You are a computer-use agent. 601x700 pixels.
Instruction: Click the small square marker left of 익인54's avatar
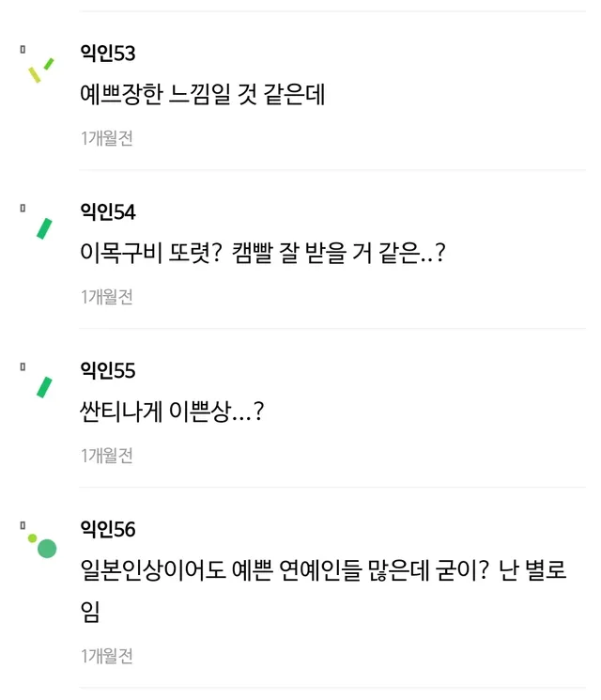23,208
